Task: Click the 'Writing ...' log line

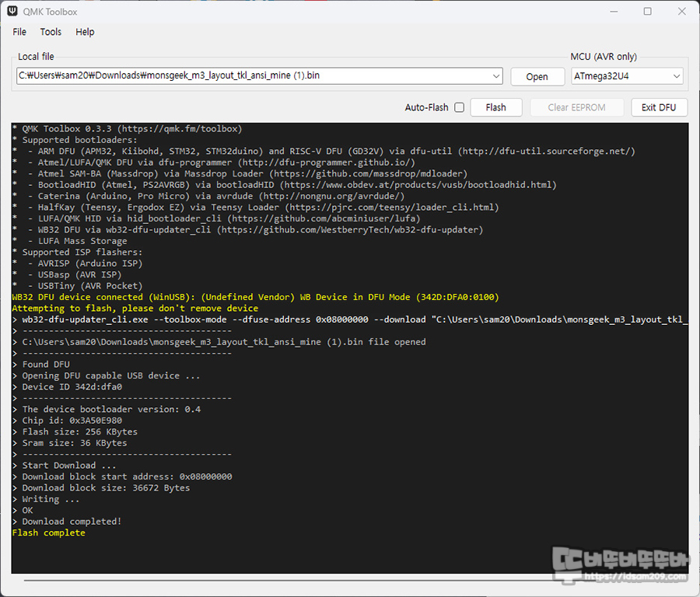Action: (x=46, y=499)
